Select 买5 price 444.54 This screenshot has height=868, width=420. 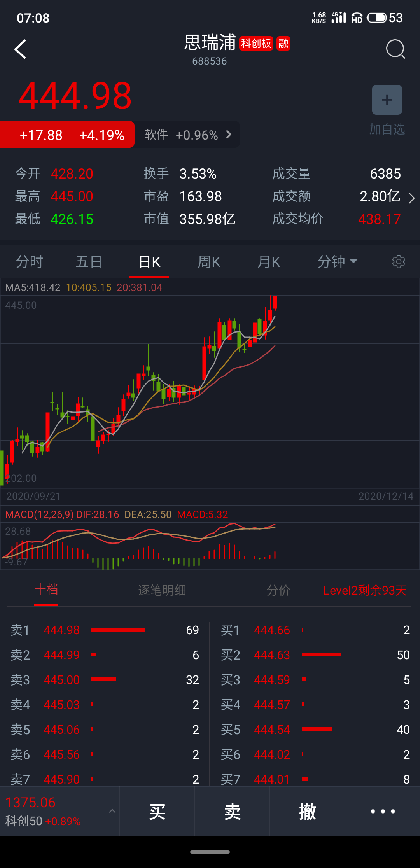coord(272,730)
